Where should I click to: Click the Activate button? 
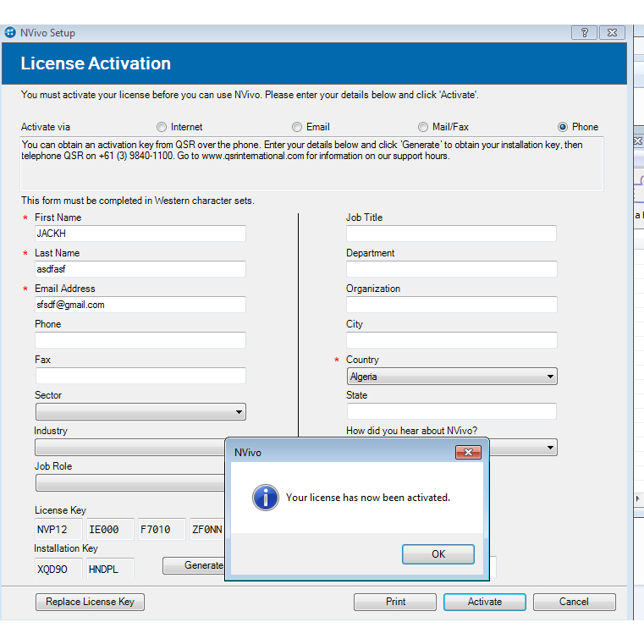(484, 602)
